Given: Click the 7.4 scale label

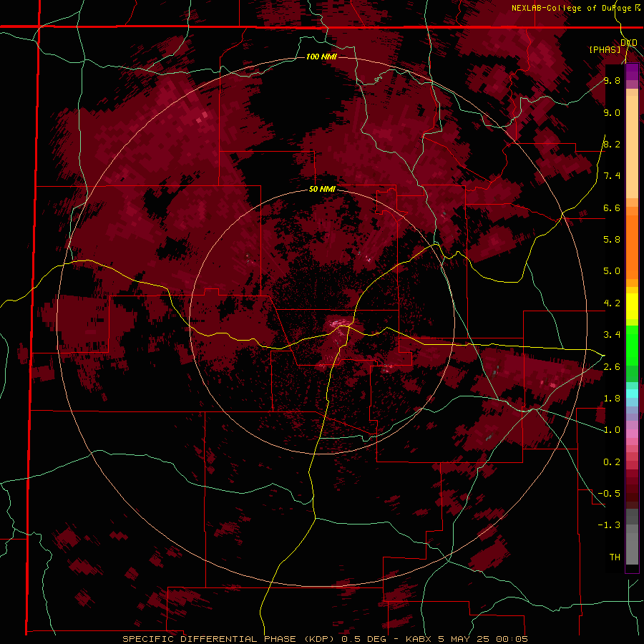Looking at the screenshot, I should click(x=612, y=176).
